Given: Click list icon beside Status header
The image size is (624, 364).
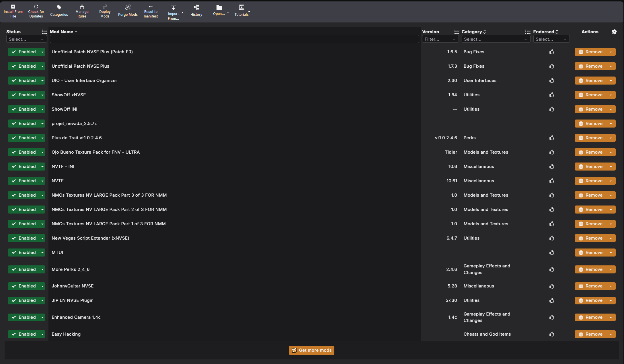Looking at the screenshot, I should click(x=44, y=32).
